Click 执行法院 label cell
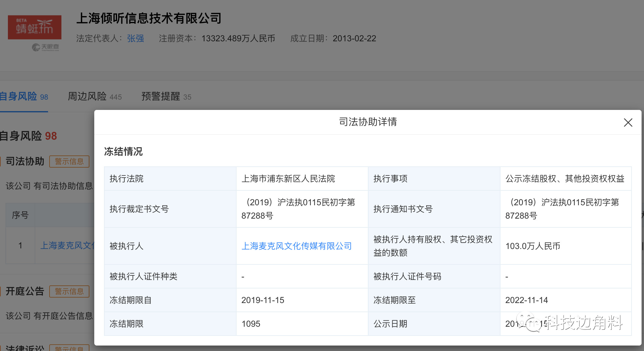Image resolution: width=644 pixels, height=351 pixels. coord(170,179)
